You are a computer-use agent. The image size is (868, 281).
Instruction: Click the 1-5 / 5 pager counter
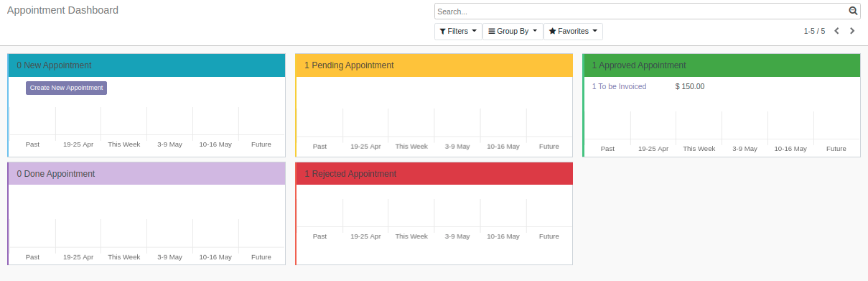coord(814,32)
